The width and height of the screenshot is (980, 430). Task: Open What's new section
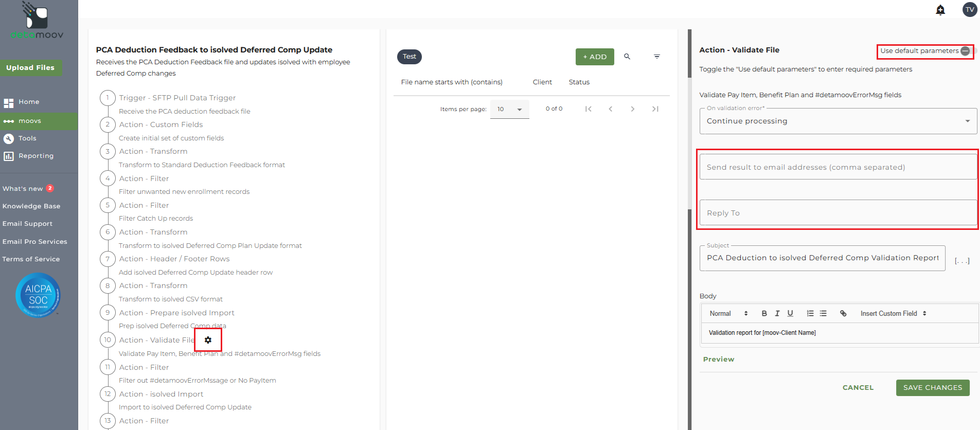(23, 189)
